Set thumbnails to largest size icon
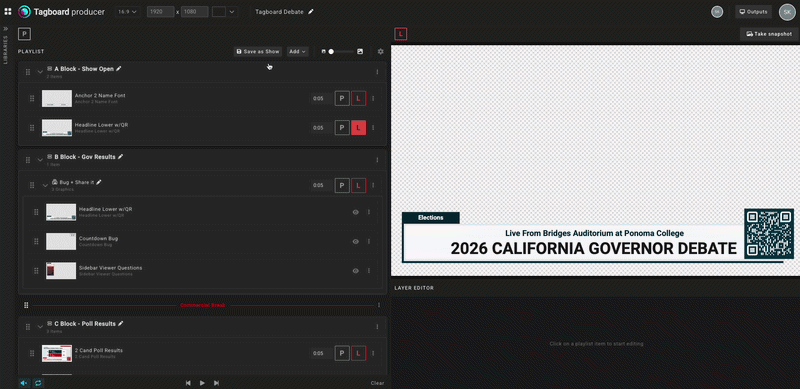800x389 pixels. [360, 52]
